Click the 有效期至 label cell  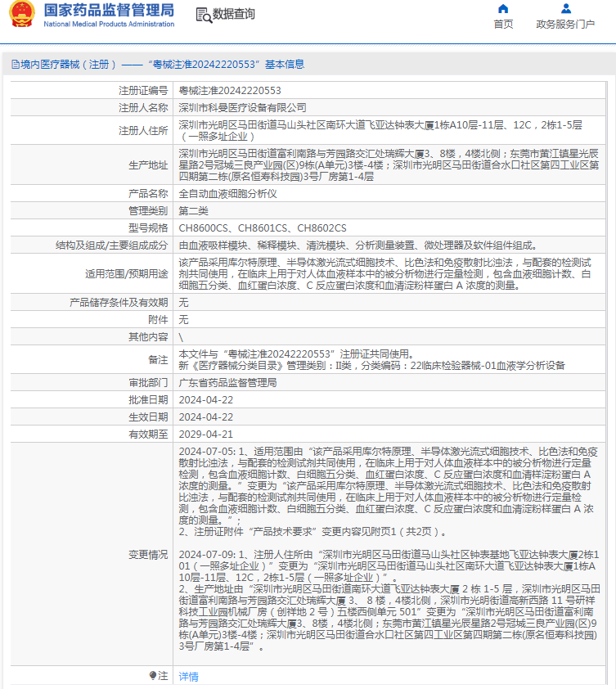point(92,435)
